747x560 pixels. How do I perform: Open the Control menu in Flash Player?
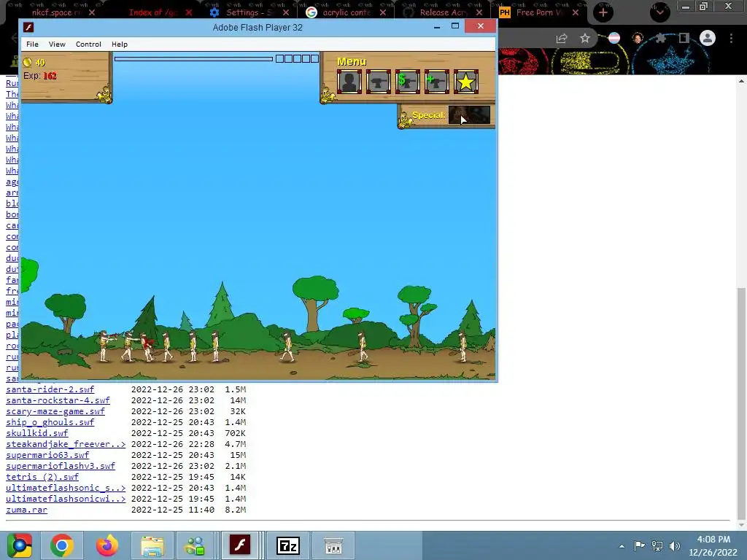[88, 44]
